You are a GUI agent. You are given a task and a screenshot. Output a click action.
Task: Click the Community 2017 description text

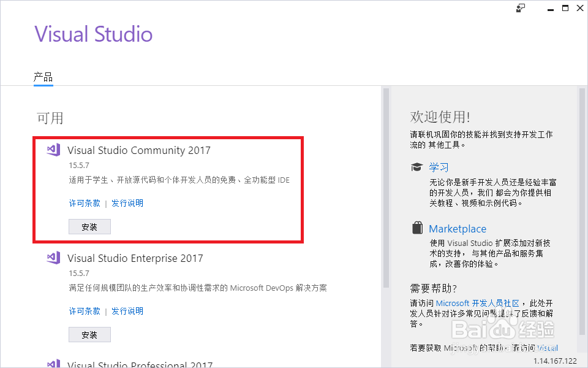179,180
